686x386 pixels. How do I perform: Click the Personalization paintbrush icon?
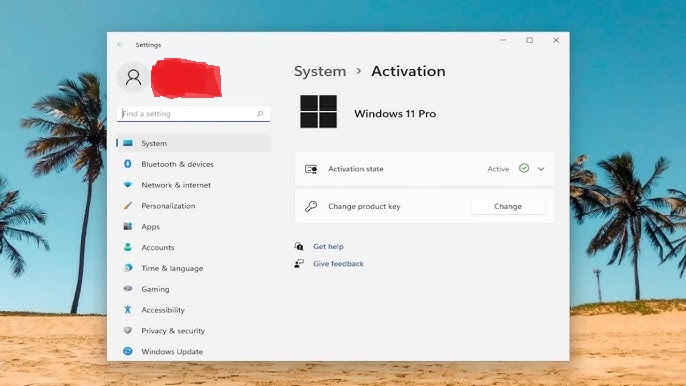[x=128, y=205]
